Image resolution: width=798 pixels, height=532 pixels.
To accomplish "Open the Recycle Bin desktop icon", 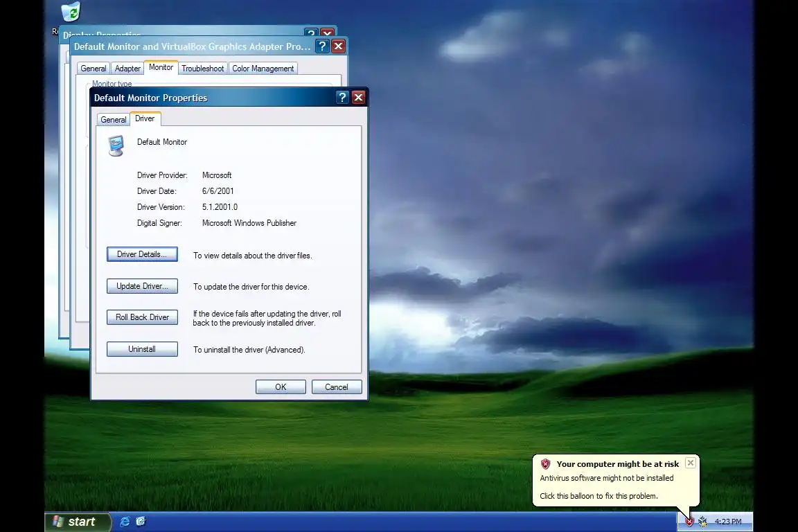I will pyautogui.click(x=70, y=11).
